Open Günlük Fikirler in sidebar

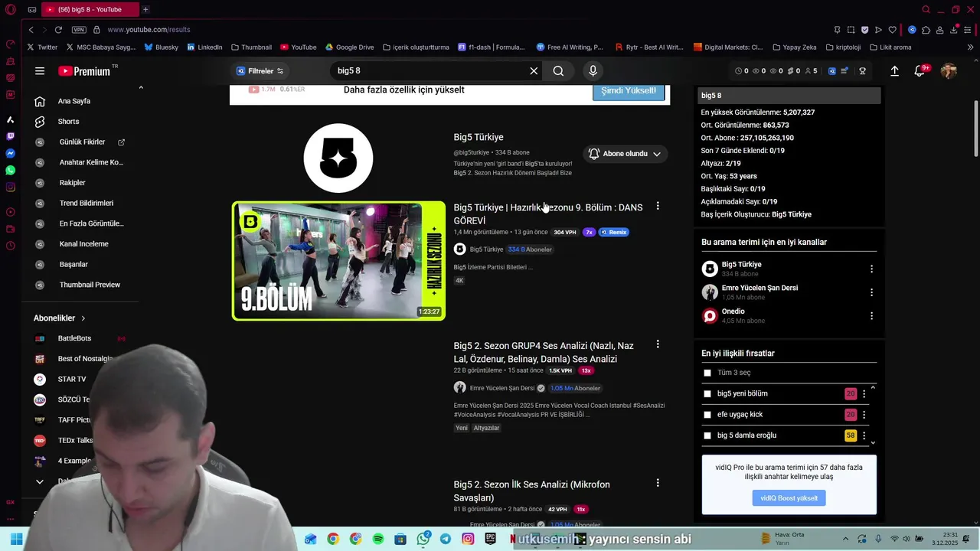[x=80, y=142]
